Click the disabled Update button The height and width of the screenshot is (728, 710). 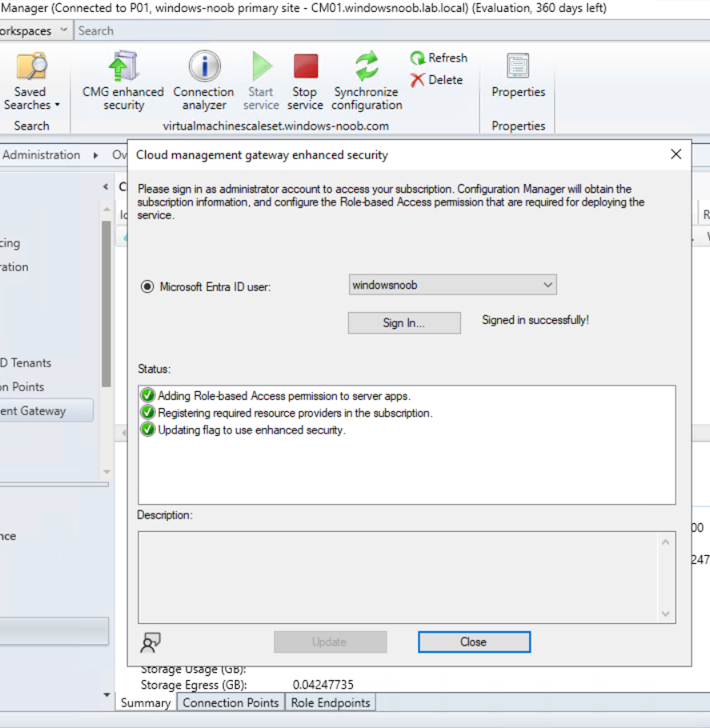tap(330, 642)
